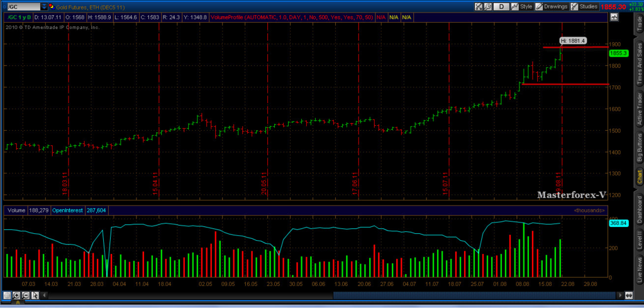Open the Studies menu
Viewport: 644px width, 308px height.
pyautogui.click(x=584, y=6)
